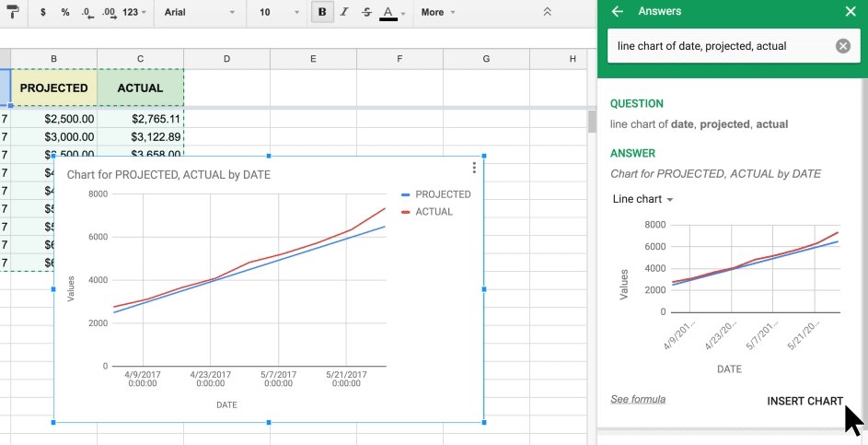Click the See formula link
Viewport: 868px width, 445px height.
pos(638,399)
